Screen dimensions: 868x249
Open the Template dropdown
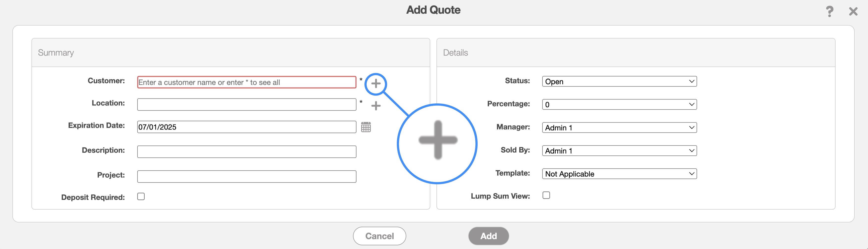point(619,174)
